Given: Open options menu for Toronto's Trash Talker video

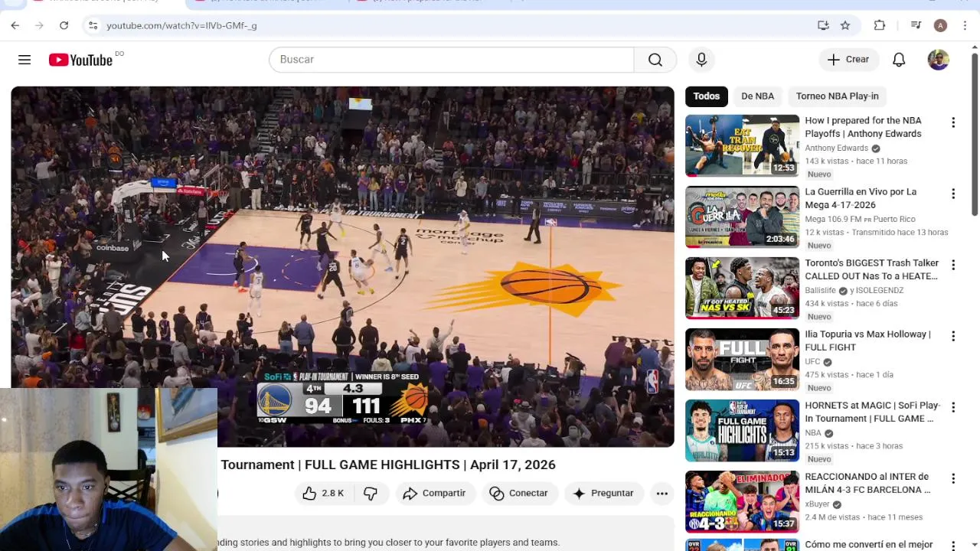Looking at the screenshot, I should pos(953,265).
